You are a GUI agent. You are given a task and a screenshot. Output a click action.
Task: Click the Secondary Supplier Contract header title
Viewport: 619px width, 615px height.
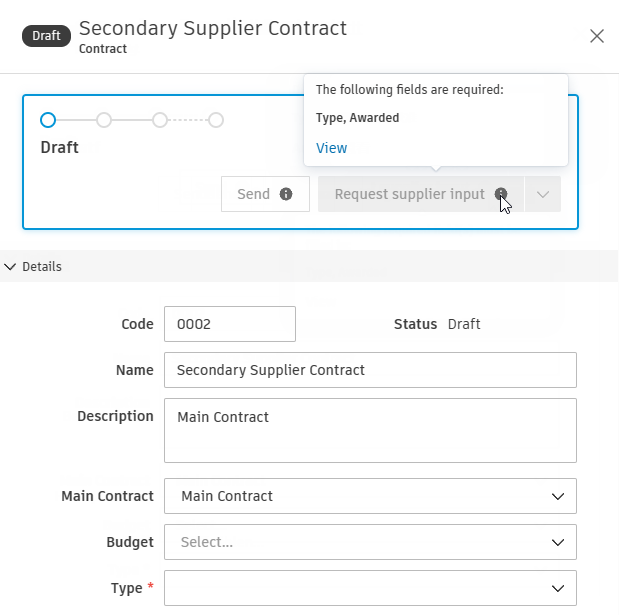pyautogui.click(x=213, y=28)
